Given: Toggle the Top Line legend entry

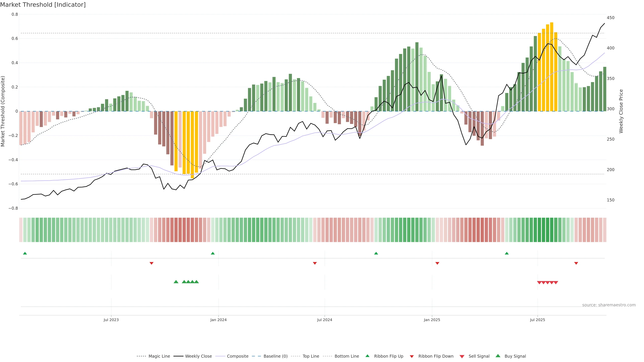Looking at the screenshot, I should 311,356.
